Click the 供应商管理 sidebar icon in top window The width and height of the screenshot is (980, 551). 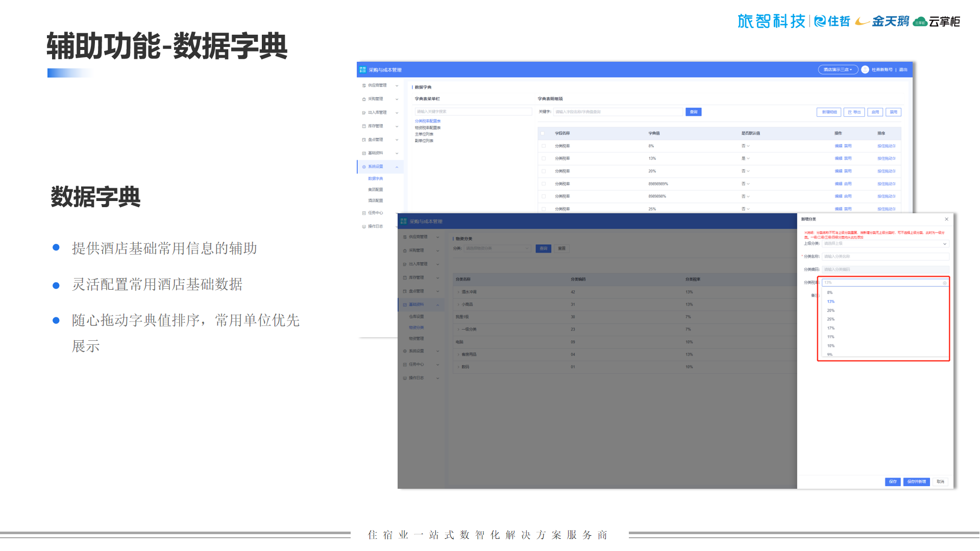point(364,86)
